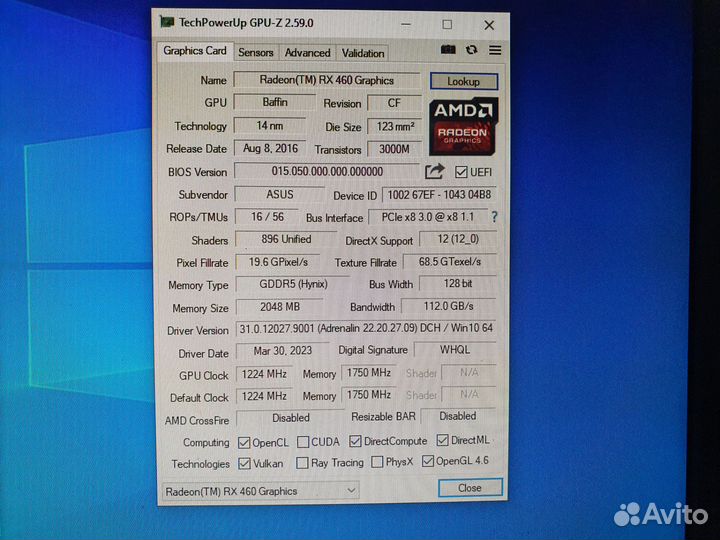Click the Pixel Fillrate '19.6 GPixel/s'
The height and width of the screenshot is (540, 720).
pyautogui.click(x=278, y=262)
